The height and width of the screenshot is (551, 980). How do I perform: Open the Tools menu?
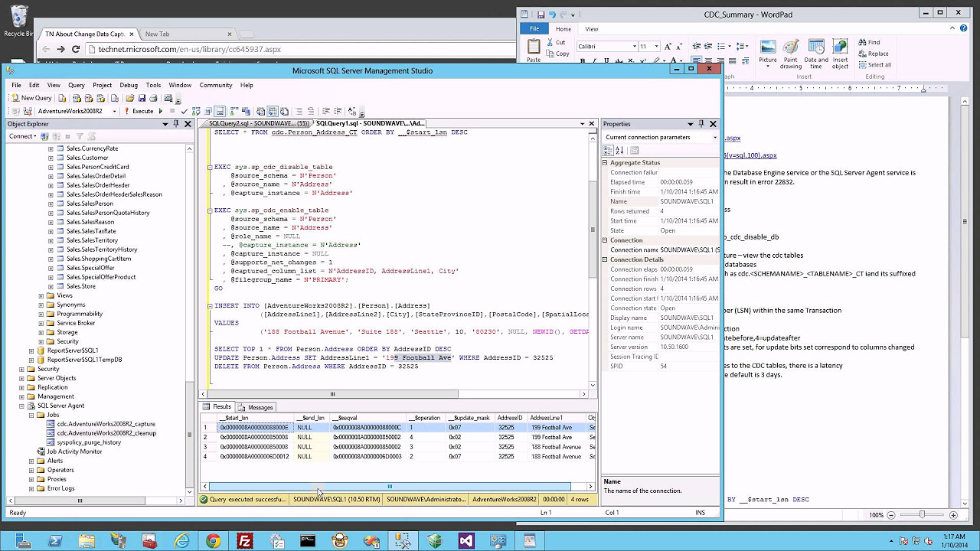click(x=153, y=85)
